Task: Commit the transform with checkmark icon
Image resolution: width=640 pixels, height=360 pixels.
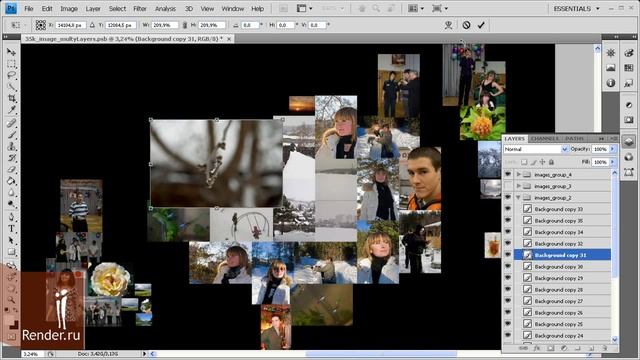Action: point(481,25)
